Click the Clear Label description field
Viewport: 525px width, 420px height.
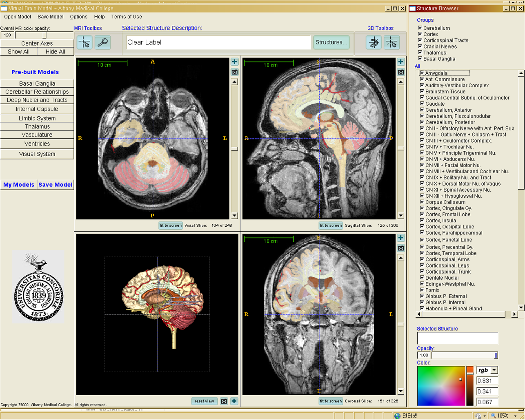point(219,42)
